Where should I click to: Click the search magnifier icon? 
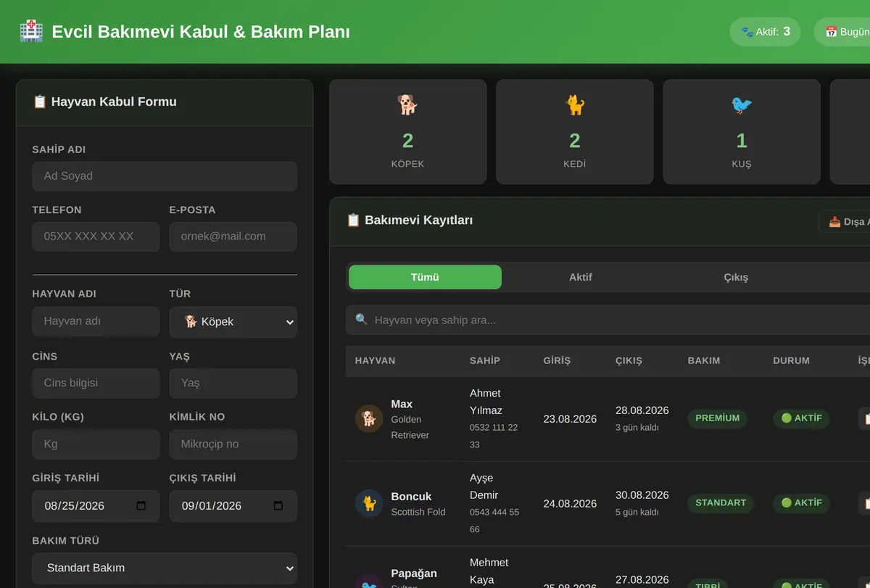(x=361, y=320)
